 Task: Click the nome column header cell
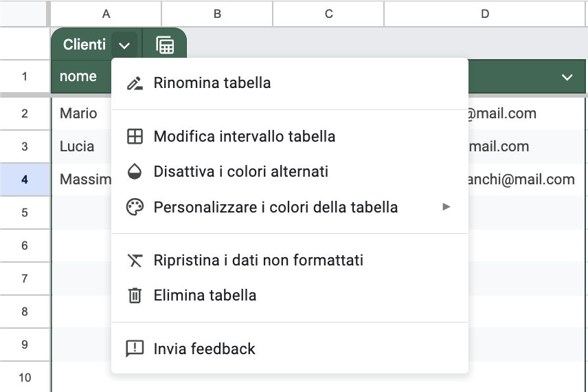pyautogui.click(x=82, y=76)
